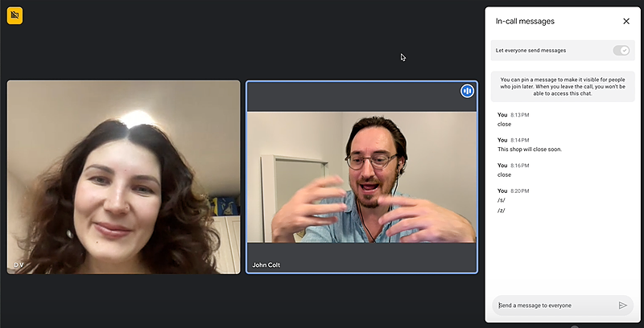Screen dimensions: 644x328
Task: Click the '/z/' chat message
Action: [502, 211]
